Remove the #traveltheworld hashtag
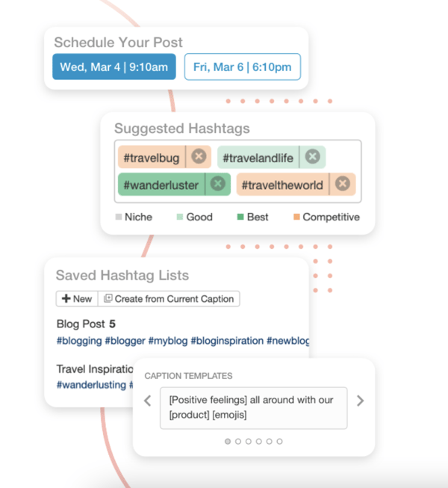This screenshot has width=448, height=488. click(342, 184)
